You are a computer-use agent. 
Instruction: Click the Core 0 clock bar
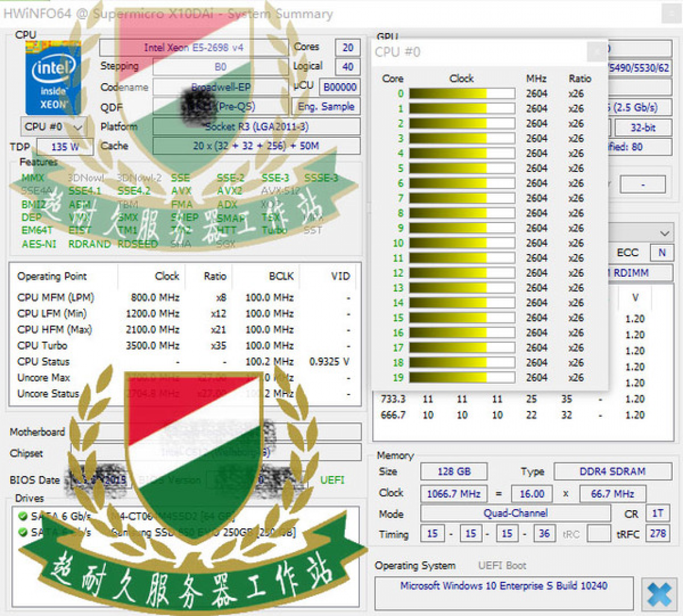point(462,93)
